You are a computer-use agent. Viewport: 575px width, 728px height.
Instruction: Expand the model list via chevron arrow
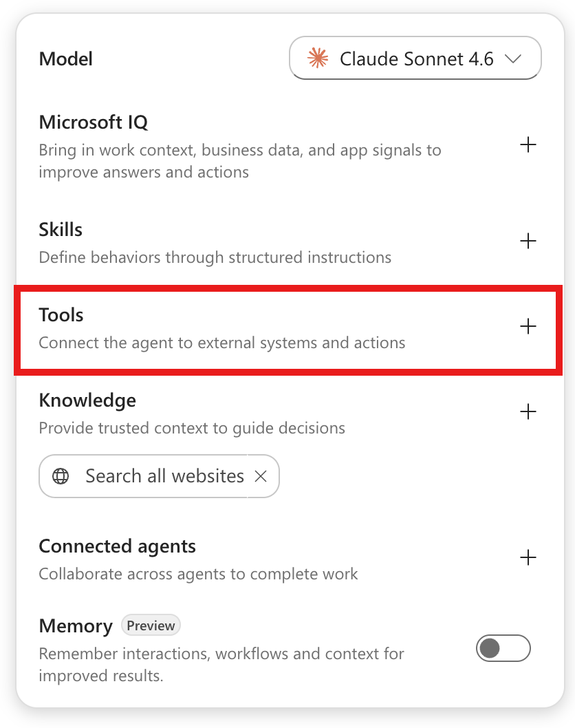[513, 59]
